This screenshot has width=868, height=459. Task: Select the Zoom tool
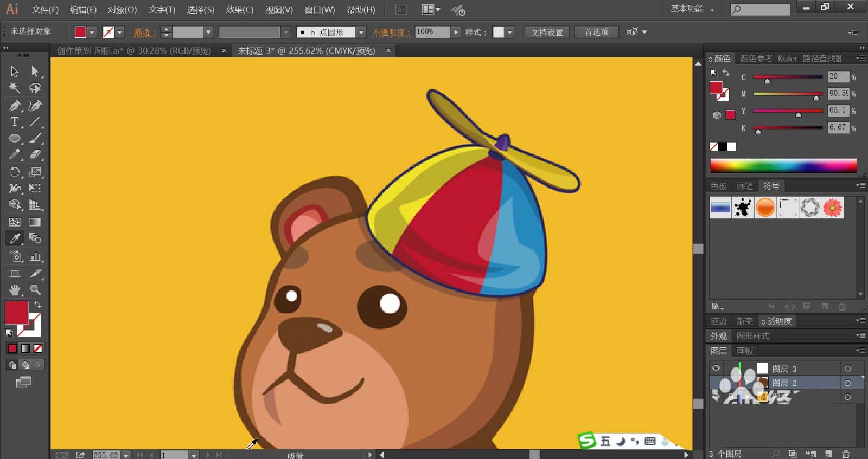point(35,290)
